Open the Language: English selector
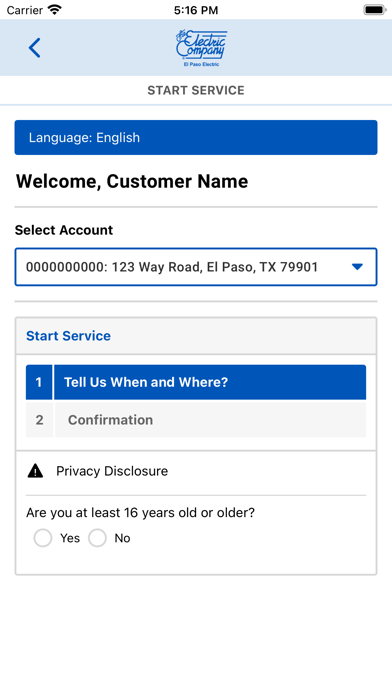This screenshot has height=696, width=392. (x=196, y=138)
